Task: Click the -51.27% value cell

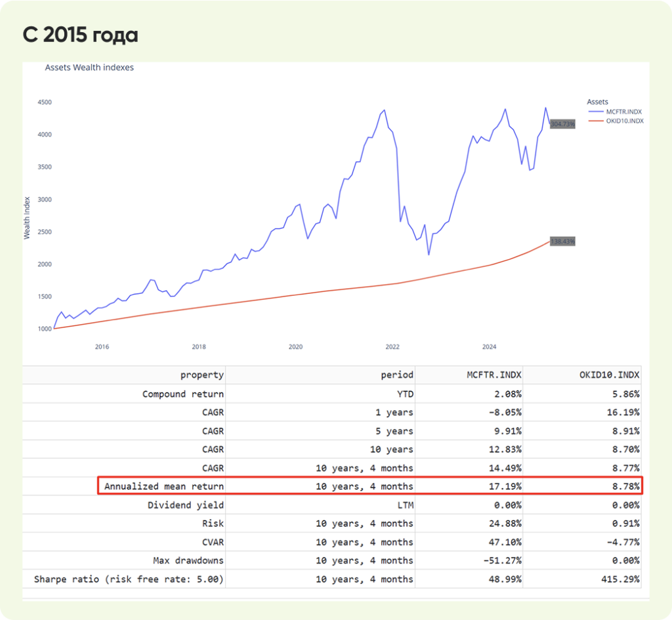Action: point(503,560)
